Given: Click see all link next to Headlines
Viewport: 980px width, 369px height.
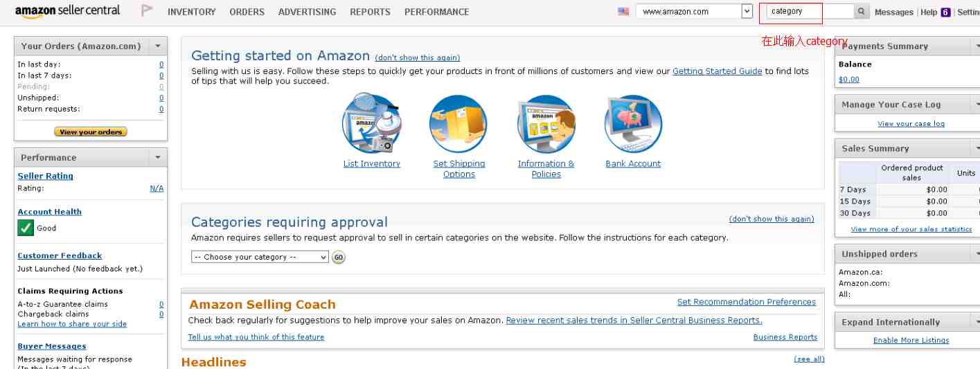Looking at the screenshot, I should (x=810, y=359).
